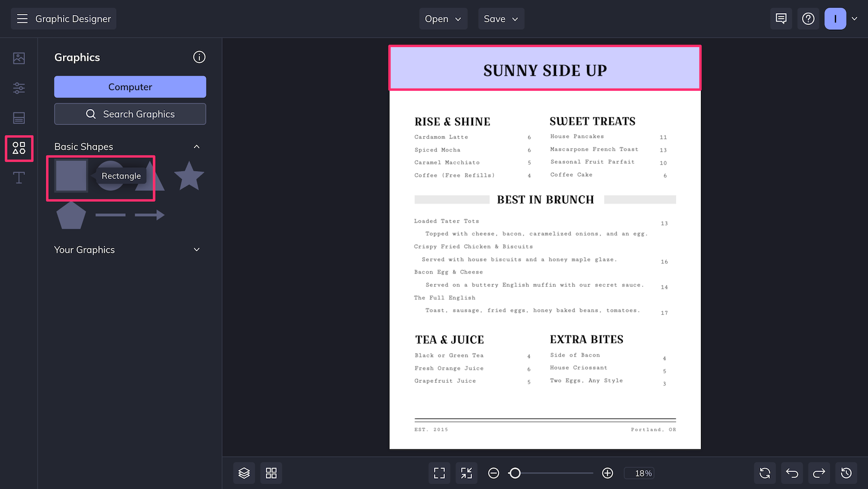Redo the last action

[x=819, y=473]
